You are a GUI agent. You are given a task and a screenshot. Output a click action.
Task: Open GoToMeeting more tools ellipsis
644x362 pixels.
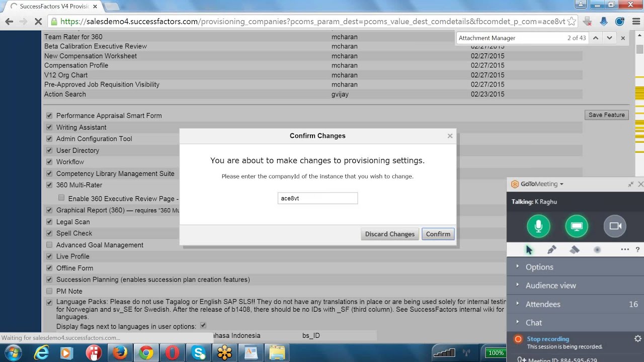[625, 249]
